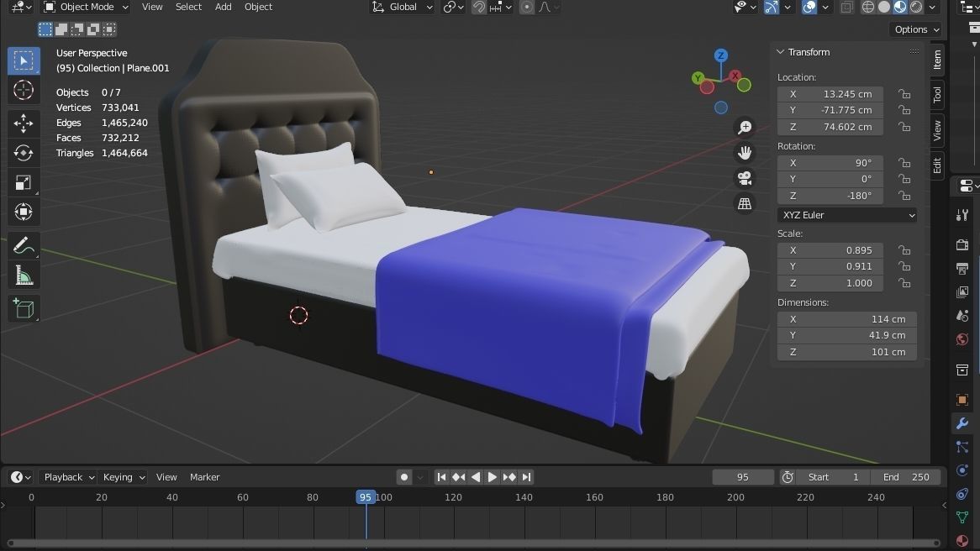This screenshot has width=980, height=551.
Task: Open the World properties globe tab
Action: pos(962,340)
